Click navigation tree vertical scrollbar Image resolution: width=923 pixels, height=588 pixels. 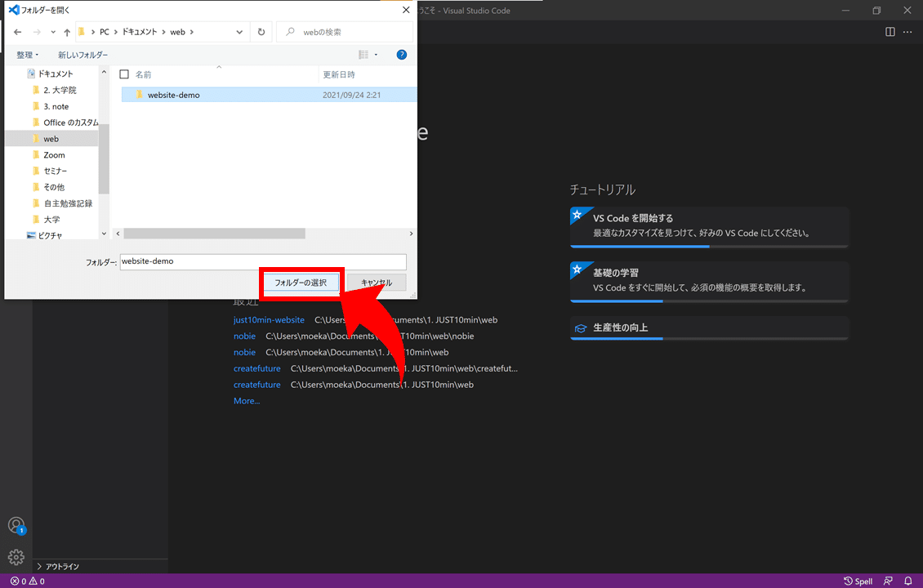click(105, 159)
